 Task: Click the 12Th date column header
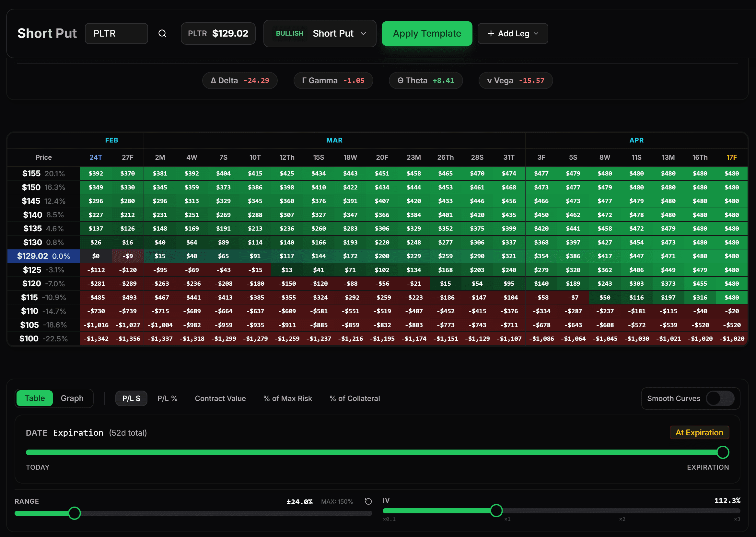[x=286, y=157]
